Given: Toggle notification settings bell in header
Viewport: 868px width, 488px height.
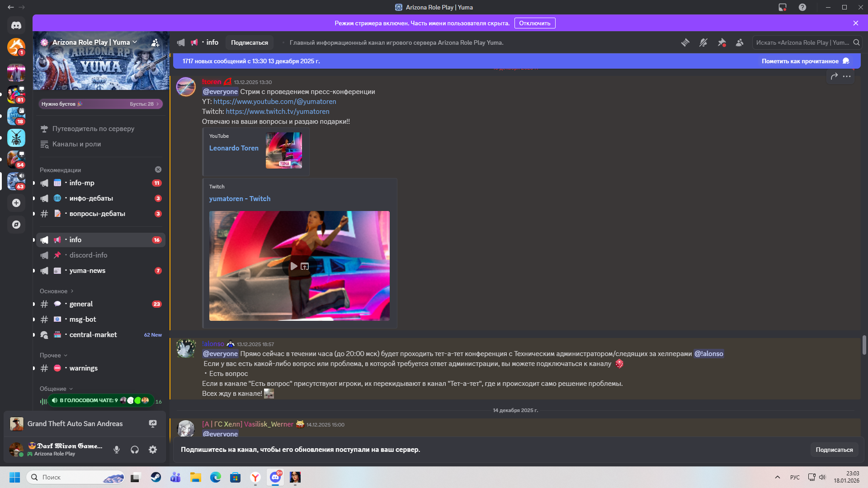Looking at the screenshot, I should tap(703, 42).
